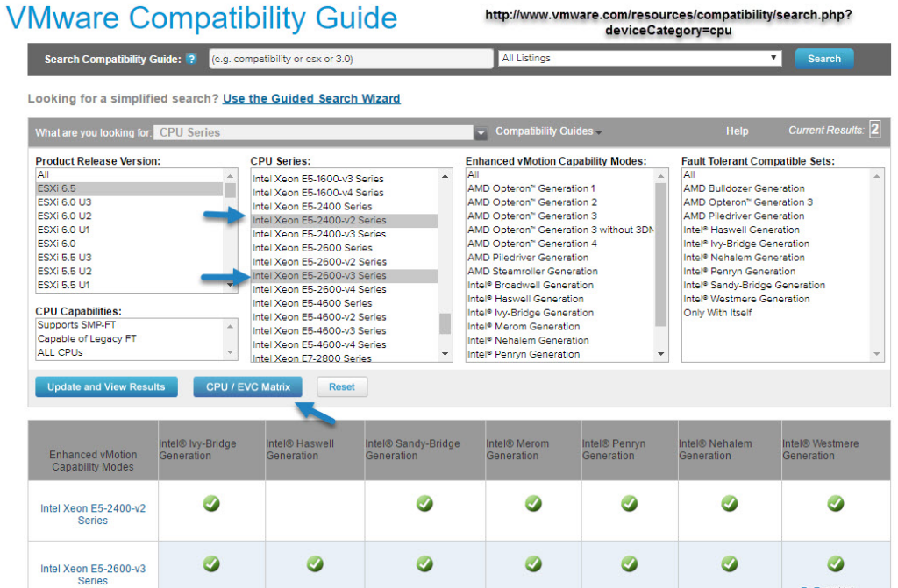Click the help question mark icon

click(191, 59)
